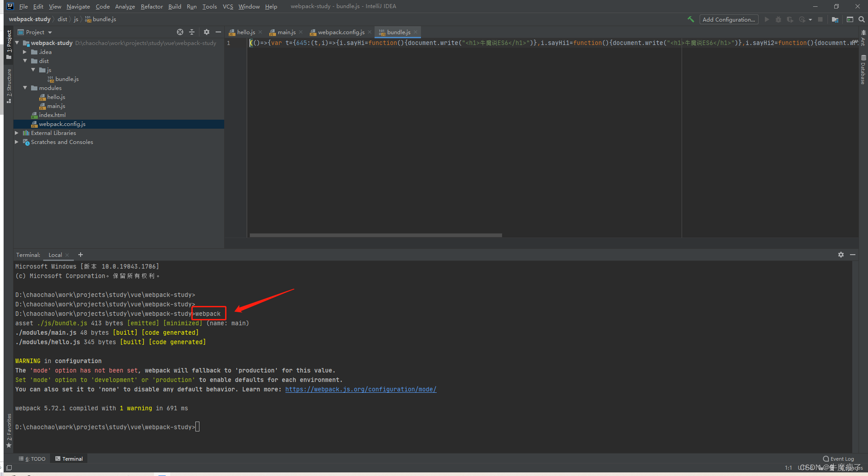Hide the Project panel with minus icon

pyautogui.click(x=218, y=32)
